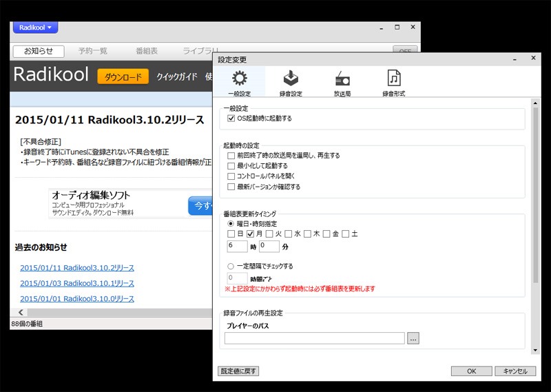Browse for player path with … button
This screenshot has height=392, width=551.
[x=413, y=338]
